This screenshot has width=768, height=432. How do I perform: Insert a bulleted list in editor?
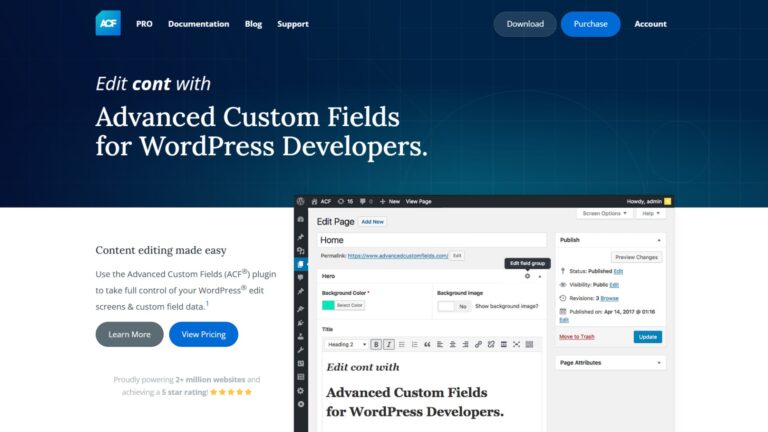click(x=402, y=344)
